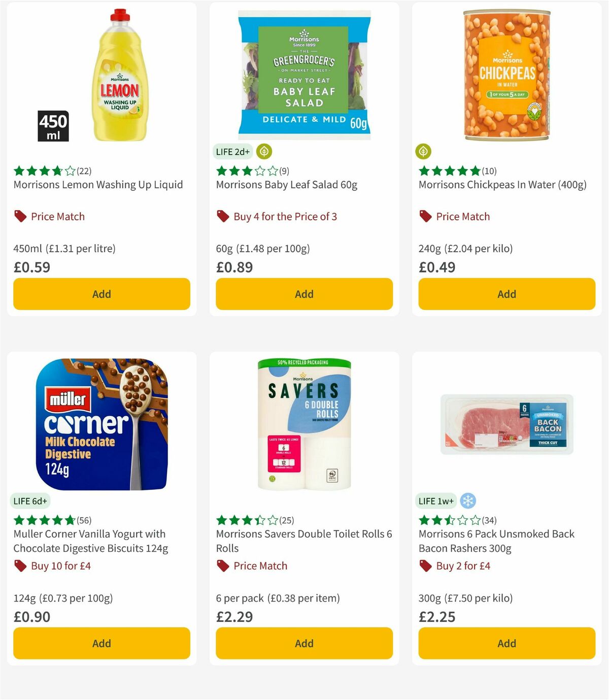609x700 pixels.
Task: Click the star rating for Savers Double Toilet Rolls
Action: [247, 520]
